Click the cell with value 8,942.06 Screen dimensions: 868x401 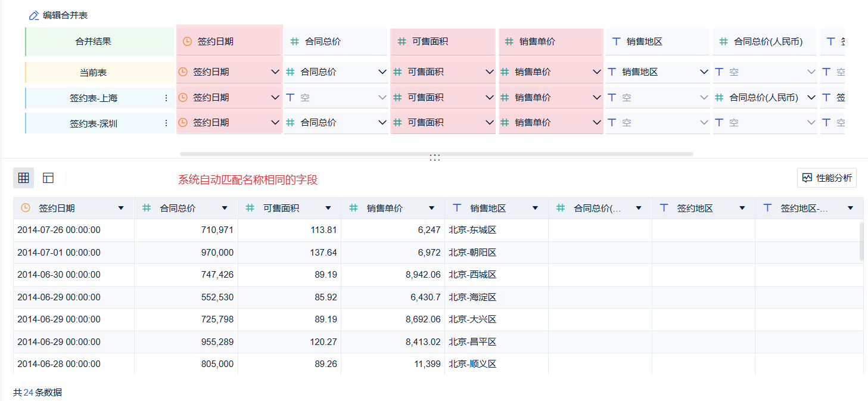click(x=393, y=275)
